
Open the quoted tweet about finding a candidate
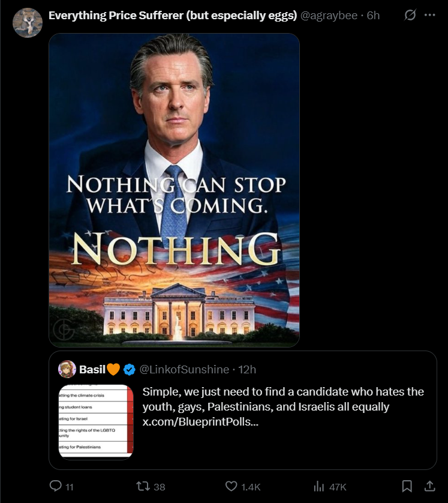click(x=242, y=411)
